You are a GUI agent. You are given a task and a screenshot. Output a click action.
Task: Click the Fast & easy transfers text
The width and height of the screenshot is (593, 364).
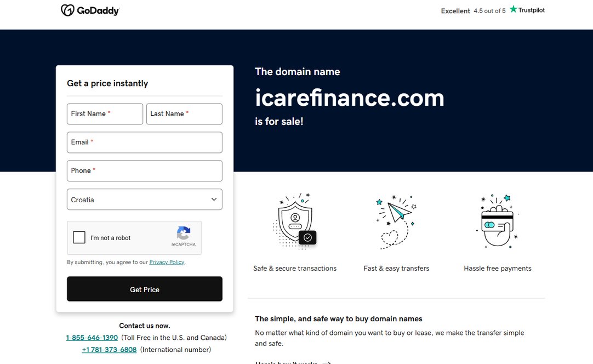tap(396, 268)
